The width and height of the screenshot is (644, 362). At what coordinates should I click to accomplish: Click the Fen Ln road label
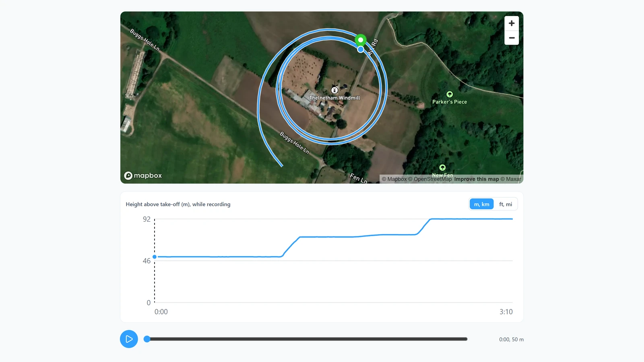pyautogui.click(x=358, y=178)
